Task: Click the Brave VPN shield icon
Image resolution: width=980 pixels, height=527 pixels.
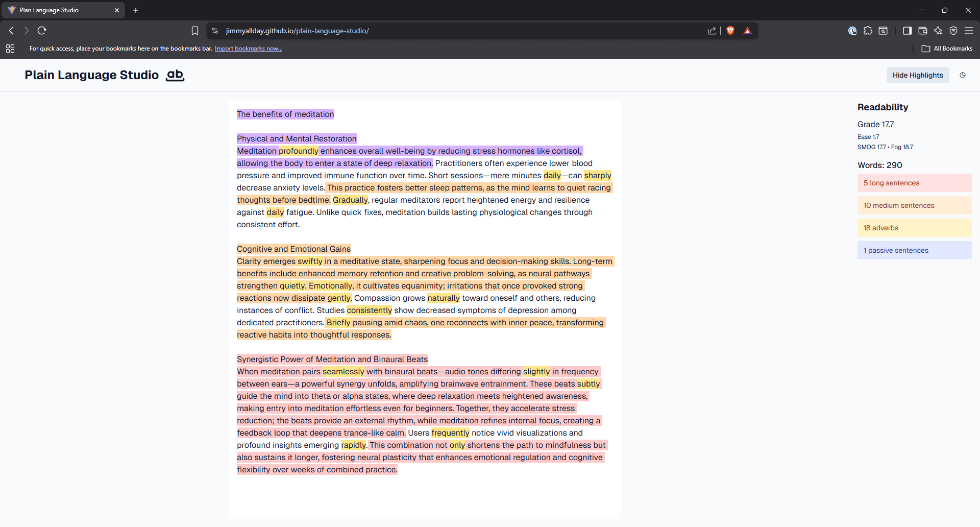Action: point(953,31)
